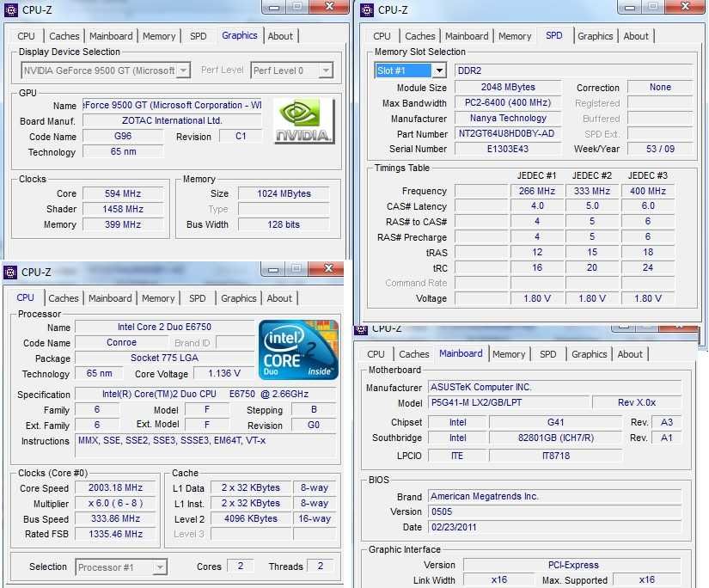Screen dimensions: 709x588
Task: Show Graphics tab in the memory slot window
Action: click(x=596, y=36)
